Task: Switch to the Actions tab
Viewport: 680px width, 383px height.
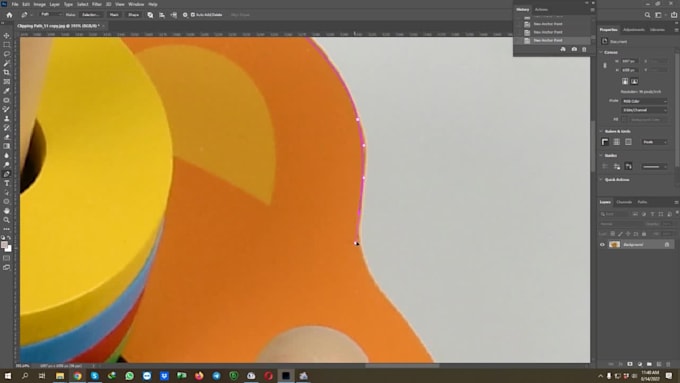Action: 541,10
